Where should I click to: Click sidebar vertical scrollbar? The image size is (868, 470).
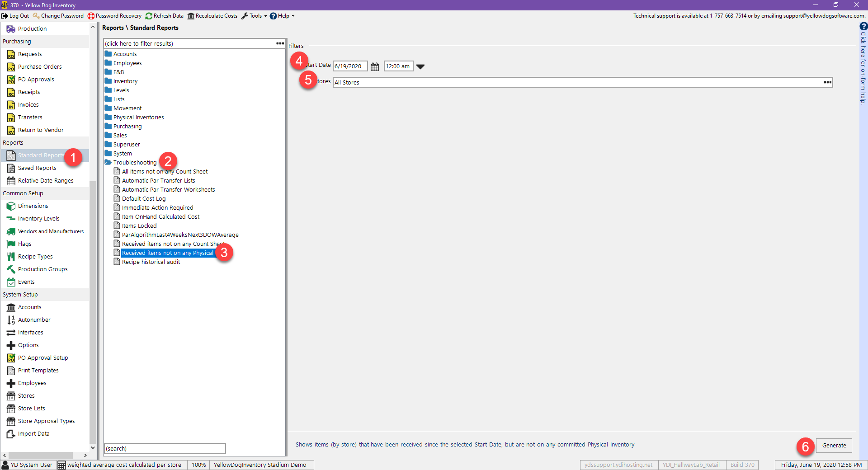(x=93, y=312)
